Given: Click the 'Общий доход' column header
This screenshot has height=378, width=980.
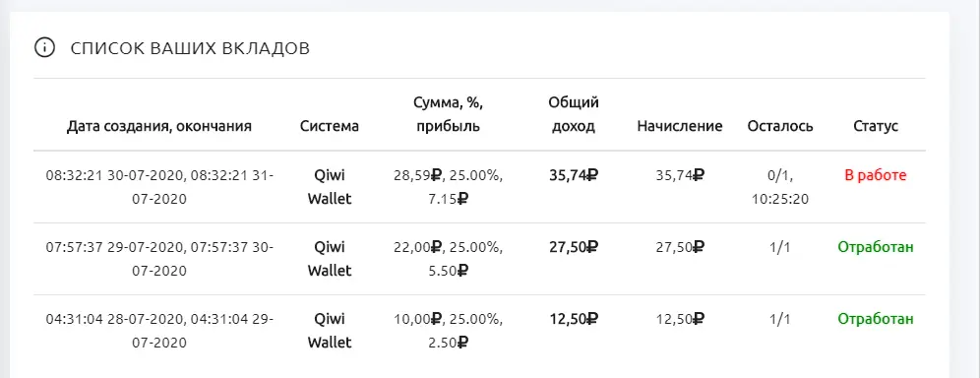Looking at the screenshot, I should (574, 114).
